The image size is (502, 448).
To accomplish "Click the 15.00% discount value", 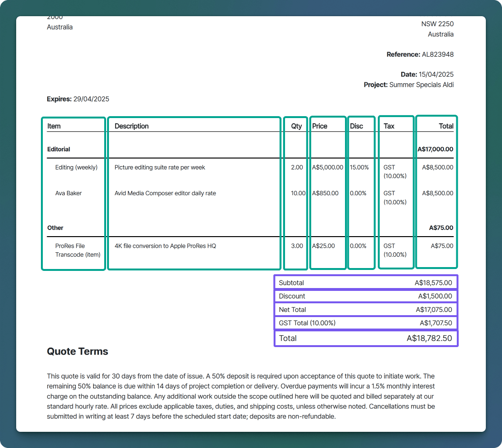I will [359, 168].
